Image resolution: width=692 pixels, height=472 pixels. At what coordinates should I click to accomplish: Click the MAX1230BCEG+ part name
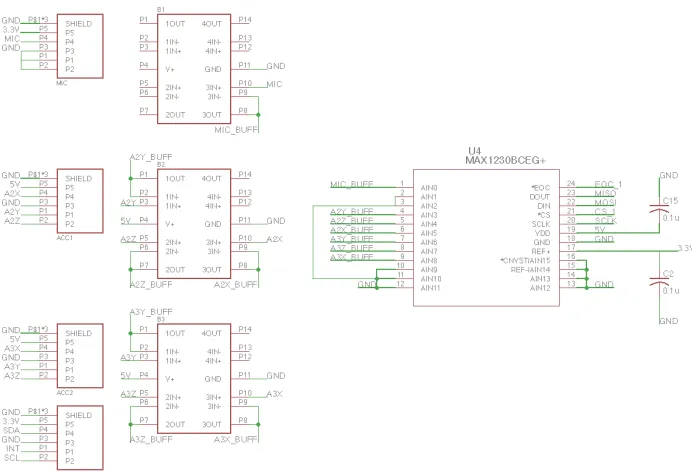click(x=505, y=161)
